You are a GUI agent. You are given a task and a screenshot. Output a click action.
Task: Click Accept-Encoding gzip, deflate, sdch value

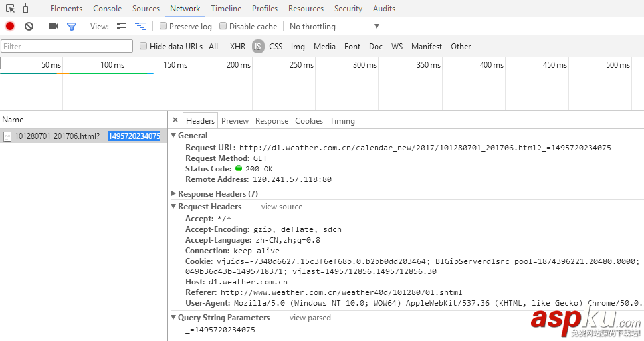coord(297,230)
